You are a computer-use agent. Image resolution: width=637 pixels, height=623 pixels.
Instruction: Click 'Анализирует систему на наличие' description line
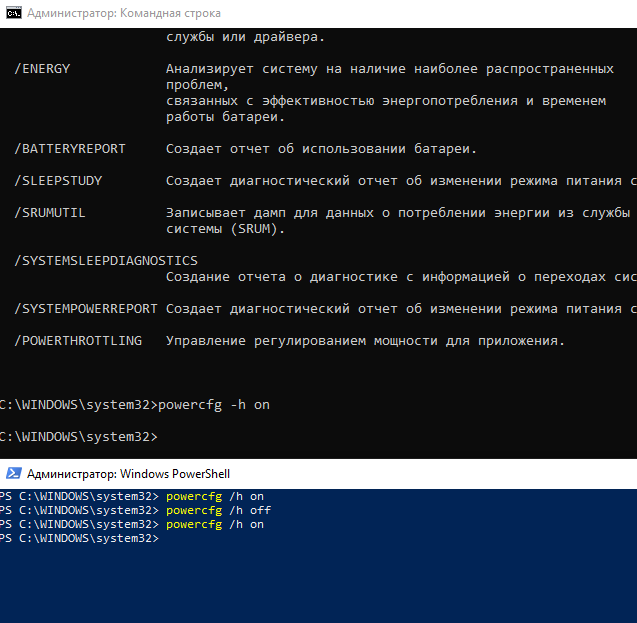tap(390, 69)
